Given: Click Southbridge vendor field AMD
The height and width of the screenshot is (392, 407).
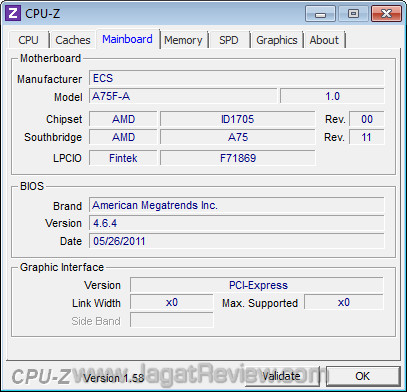Looking at the screenshot, I should point(123,137).
